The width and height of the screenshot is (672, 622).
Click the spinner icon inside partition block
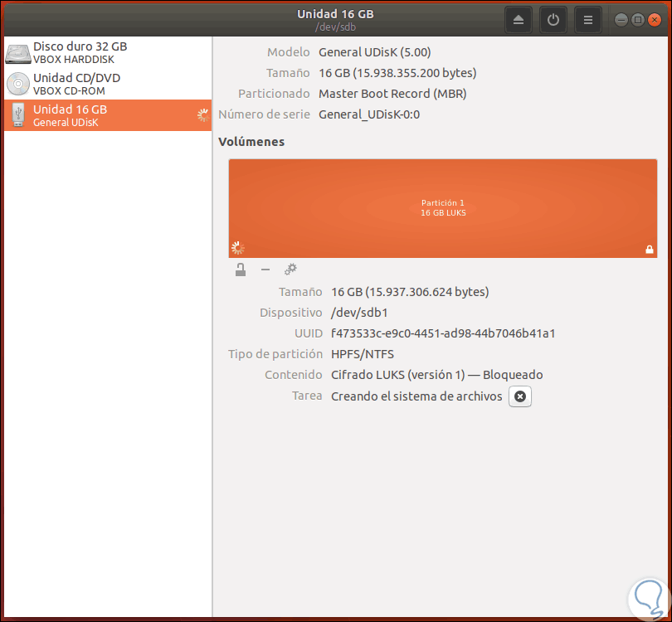pyautogui.click(x=237, y=248)
